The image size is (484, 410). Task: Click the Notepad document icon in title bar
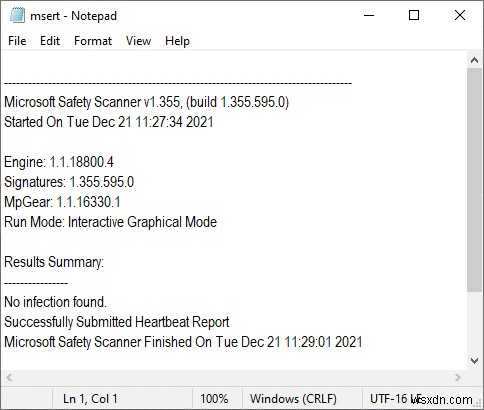point(17,15)
